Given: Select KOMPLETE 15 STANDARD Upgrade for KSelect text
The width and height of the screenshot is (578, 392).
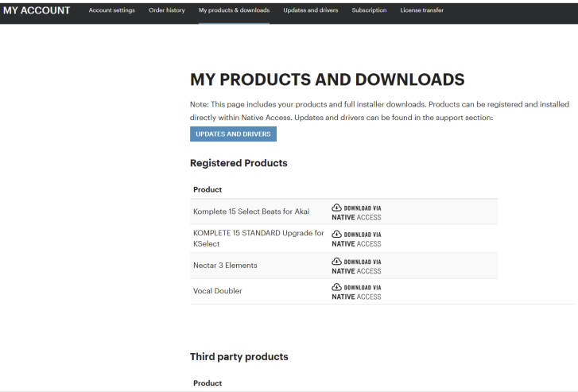Looking at the screenshot, I should point(258,239).
